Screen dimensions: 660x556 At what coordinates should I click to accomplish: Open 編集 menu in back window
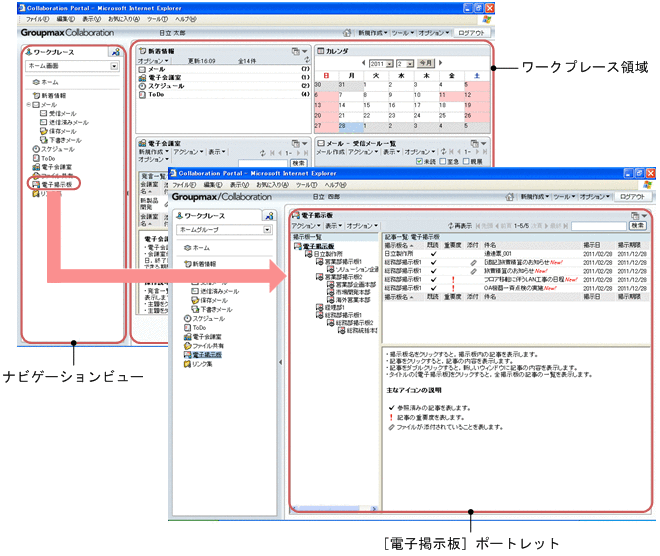[x=66, y=19]
